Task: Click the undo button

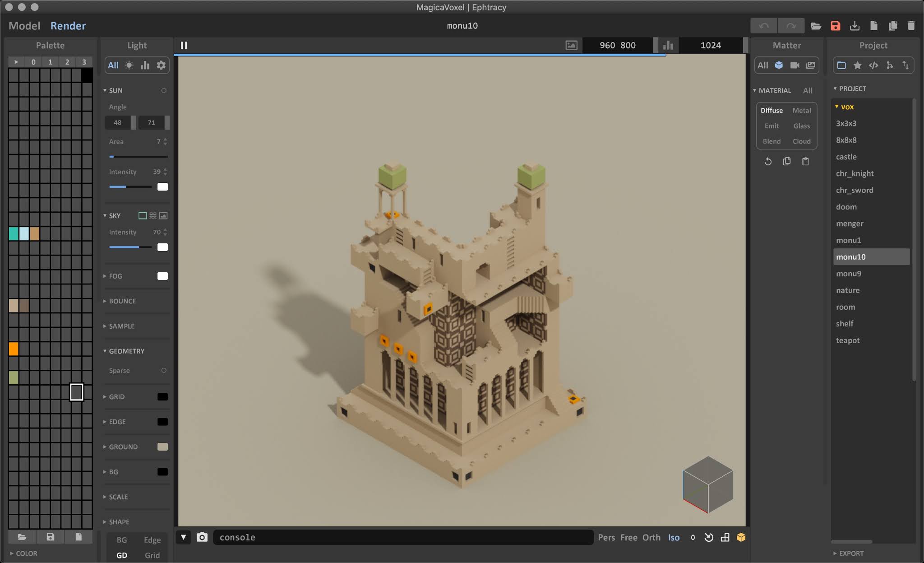Action: click(763, 26)
